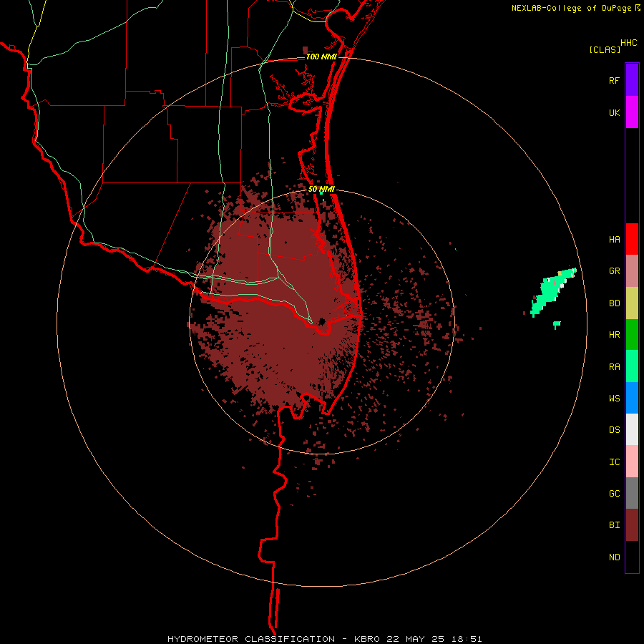Click the HA red legend swatch
Screen dimensions: 644x644
coord(632,239)
